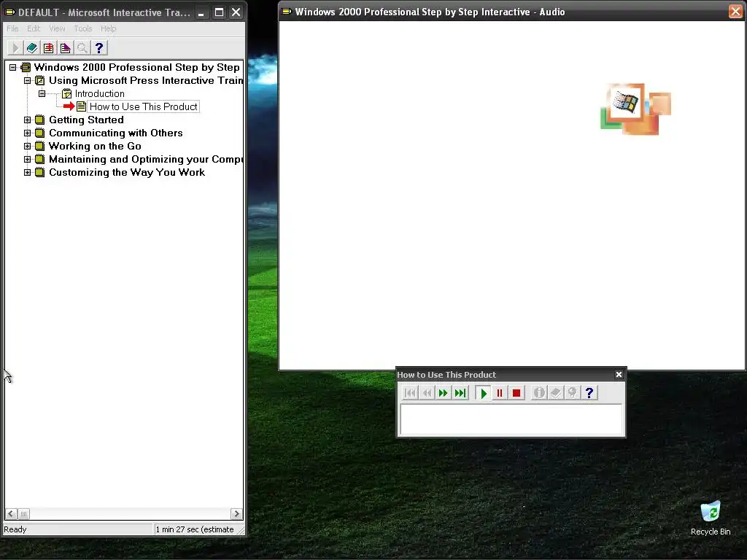Image resolution: width=747 pixels, height=560 pixels.
Task: Close the Step by Step Interactive Audio window
Action: tap(735, 12)
